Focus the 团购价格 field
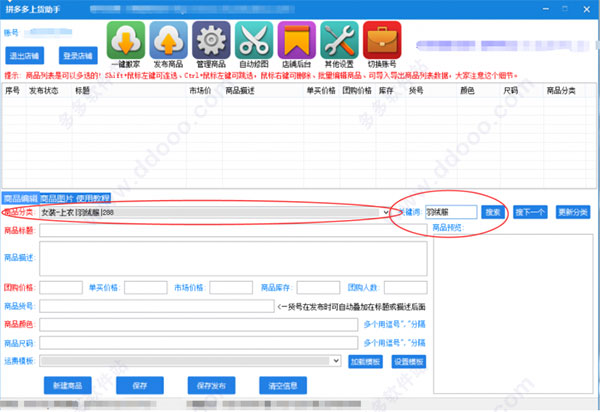 [61, 287]
